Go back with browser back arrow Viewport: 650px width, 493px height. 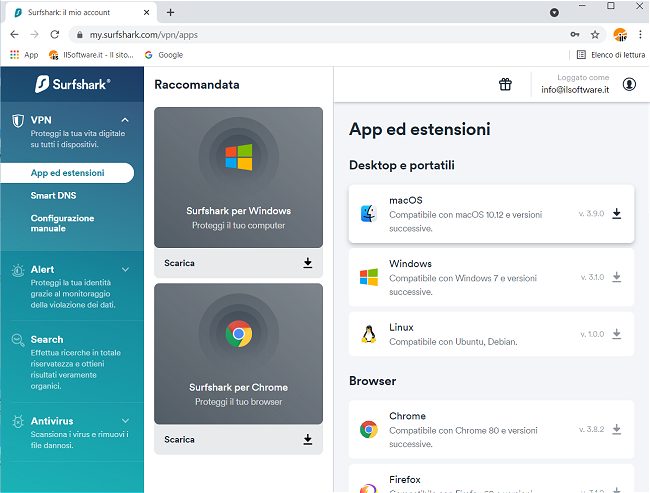coord(15,34)
